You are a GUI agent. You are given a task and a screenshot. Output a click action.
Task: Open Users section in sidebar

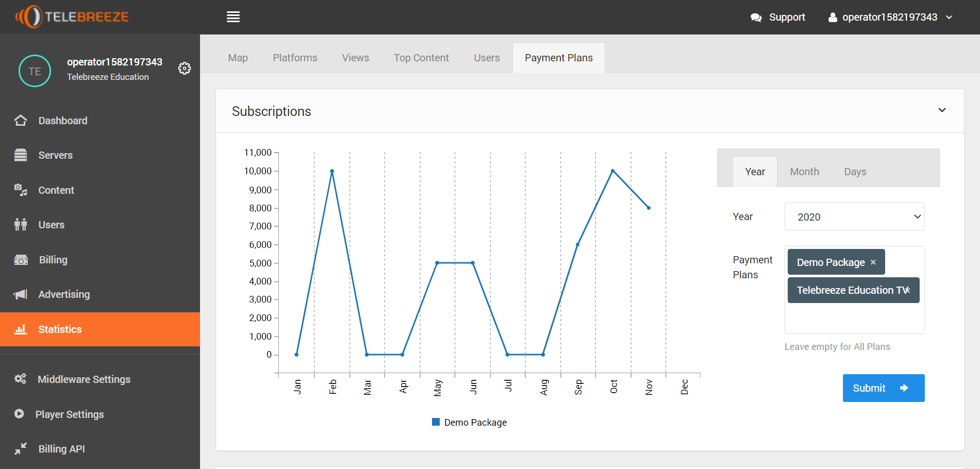coord(100,225)
